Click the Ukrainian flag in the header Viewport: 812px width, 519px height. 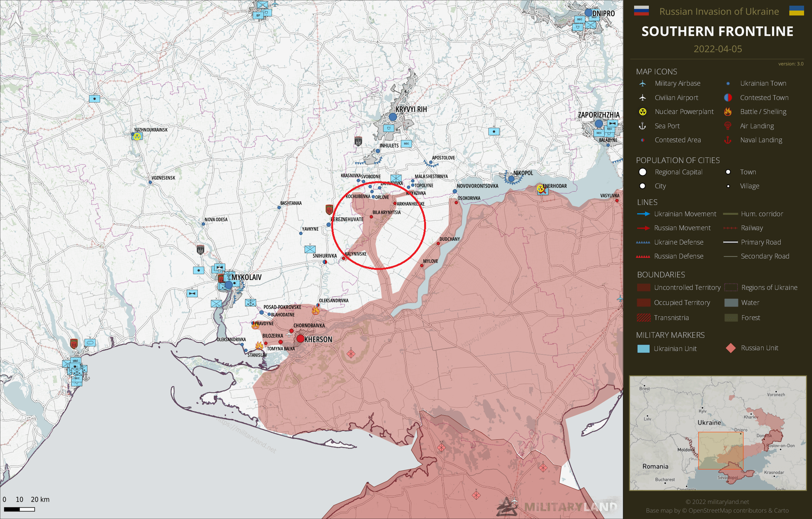pos(797,11)
